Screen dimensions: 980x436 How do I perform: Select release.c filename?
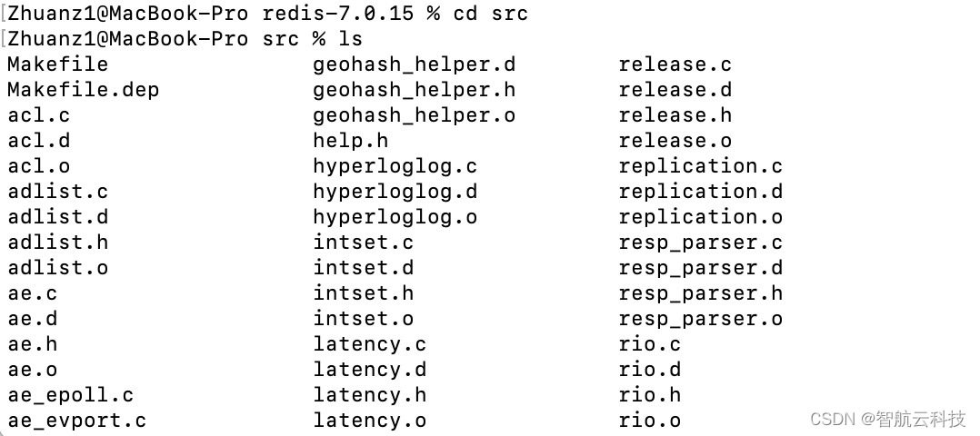pos(675,64)
